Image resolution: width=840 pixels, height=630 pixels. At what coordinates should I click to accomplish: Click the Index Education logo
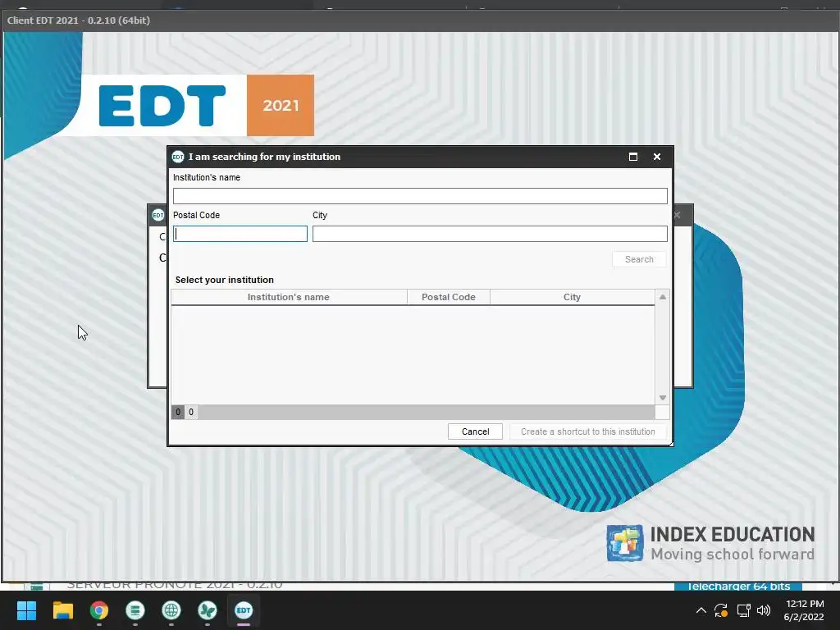click(x=710, y=543)
